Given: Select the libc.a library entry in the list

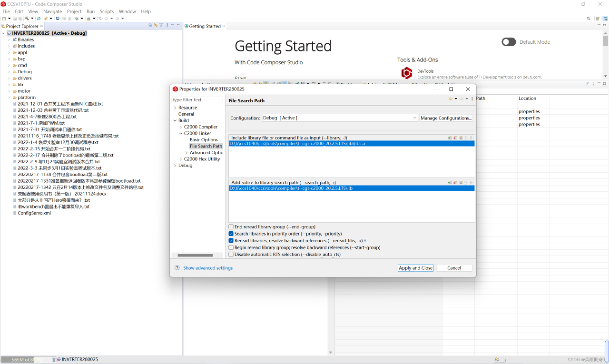Looking at the screenshot, I should point(352,143).
